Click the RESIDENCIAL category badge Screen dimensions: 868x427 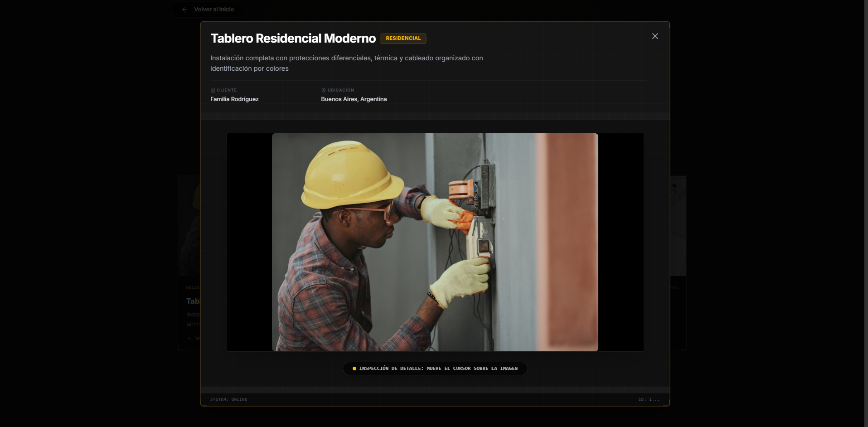(403, 39)
